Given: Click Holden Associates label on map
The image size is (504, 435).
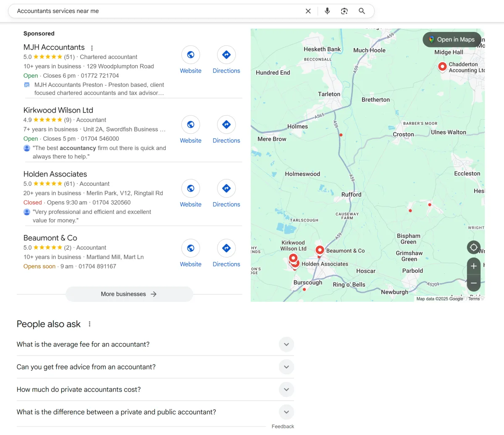Looking at the screenshot, I should (x=325, y=264).
